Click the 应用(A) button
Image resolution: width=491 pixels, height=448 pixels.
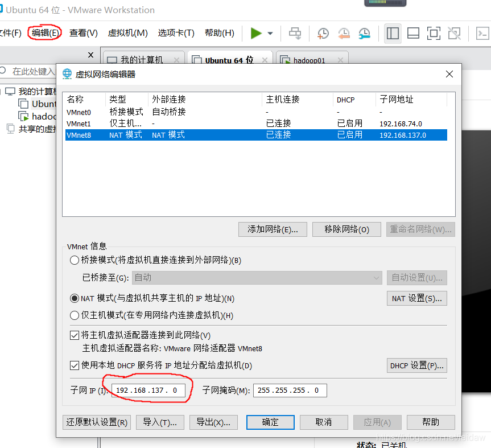377,422
